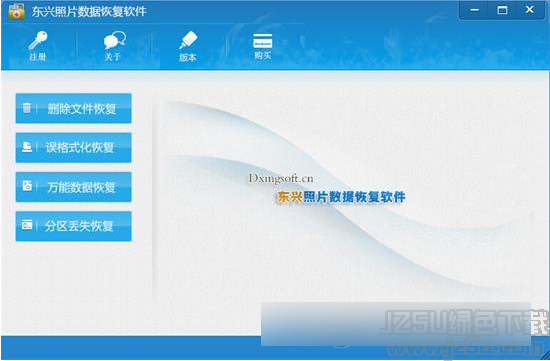Choose the 版本 toolbar label

187,57
